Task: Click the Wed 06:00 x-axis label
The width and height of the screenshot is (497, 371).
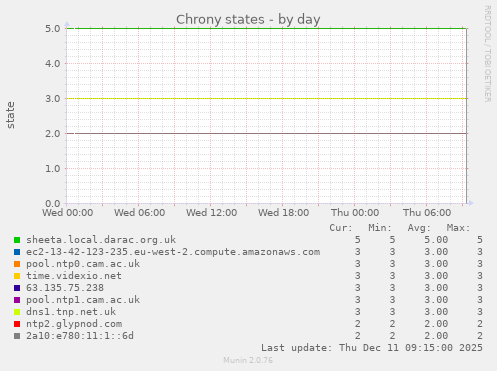Action: (140, 213)
